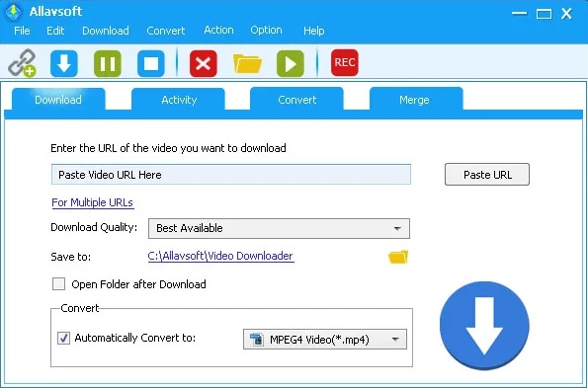Start recording with the red REC icon

tap(345, 62)
